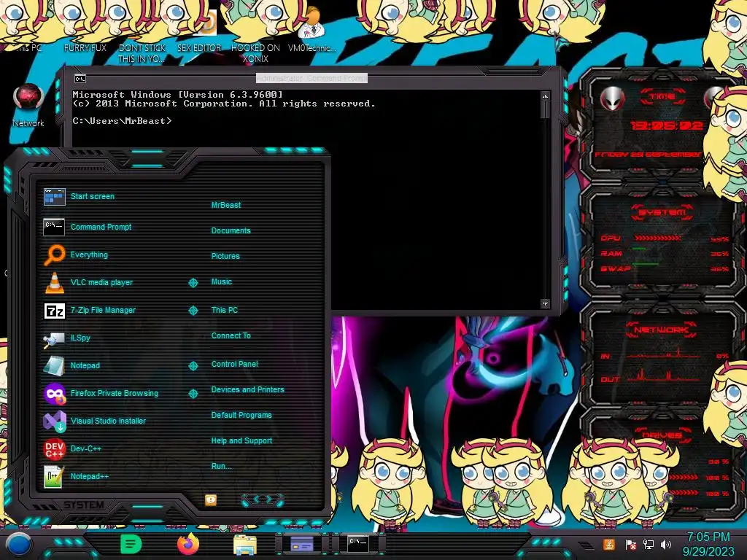Screen dimensions: 747x560
Task: Click the Start orb on the taskbar
Action: pyautogui.click(x=18, y=545)
